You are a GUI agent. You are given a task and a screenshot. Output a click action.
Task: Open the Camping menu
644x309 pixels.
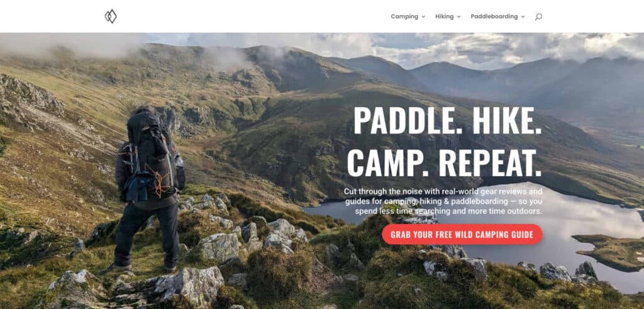coord(404,16)
